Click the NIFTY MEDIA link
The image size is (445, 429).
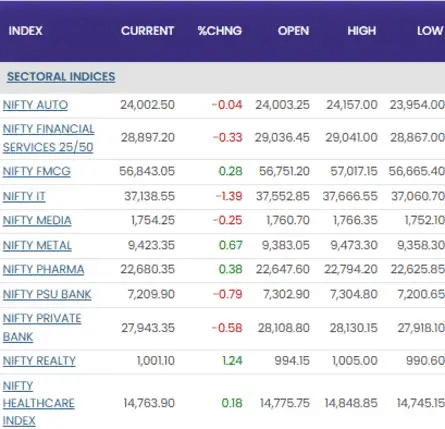coord(37,220)
